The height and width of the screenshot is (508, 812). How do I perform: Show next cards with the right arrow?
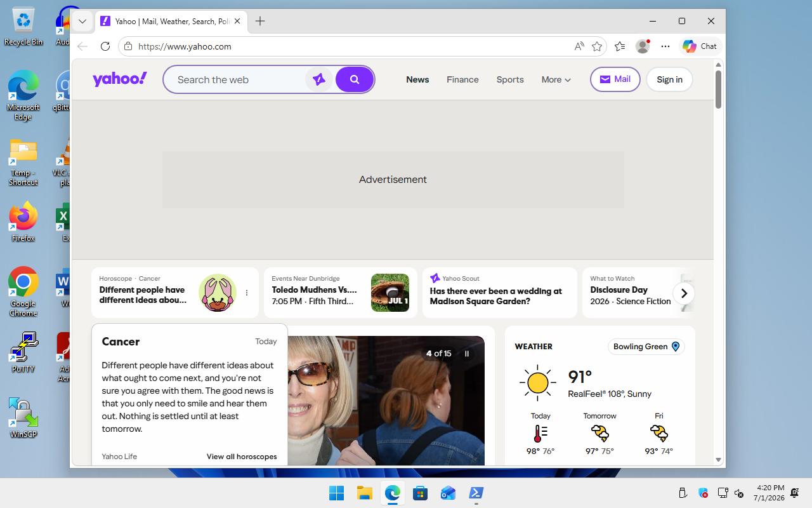coord(684,293)
